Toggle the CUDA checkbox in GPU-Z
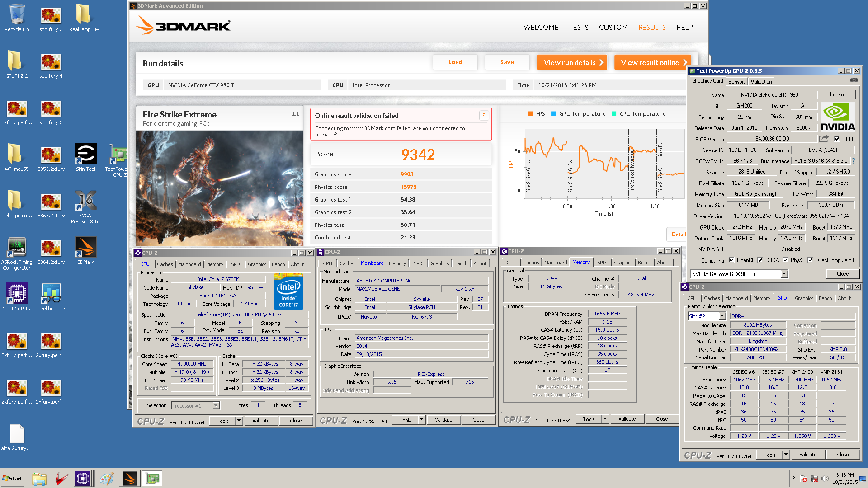 coord(760,260)
